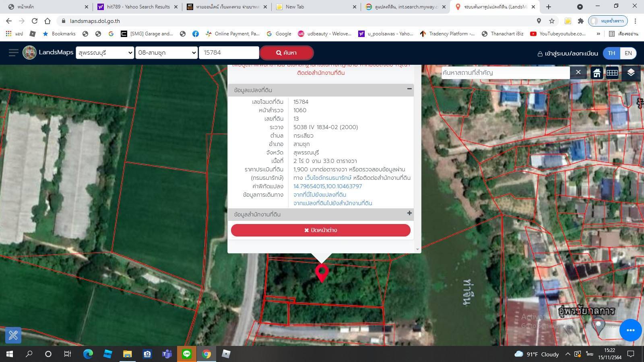Open the เรื่องรออ่าน reading list
This screenshot has width=644, height=362.
coord(623,34)
